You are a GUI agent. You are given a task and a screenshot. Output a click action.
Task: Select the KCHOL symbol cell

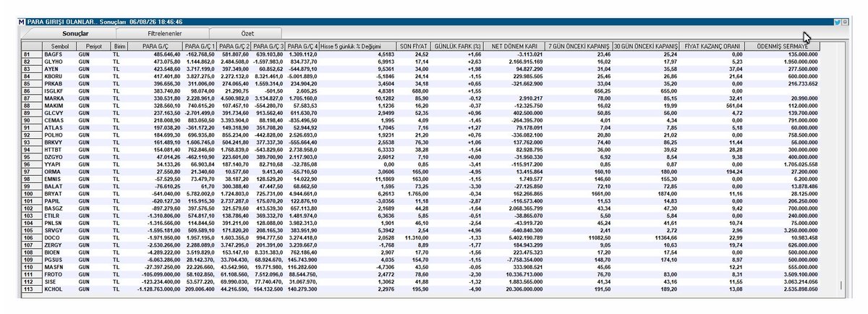pos(59,288)
